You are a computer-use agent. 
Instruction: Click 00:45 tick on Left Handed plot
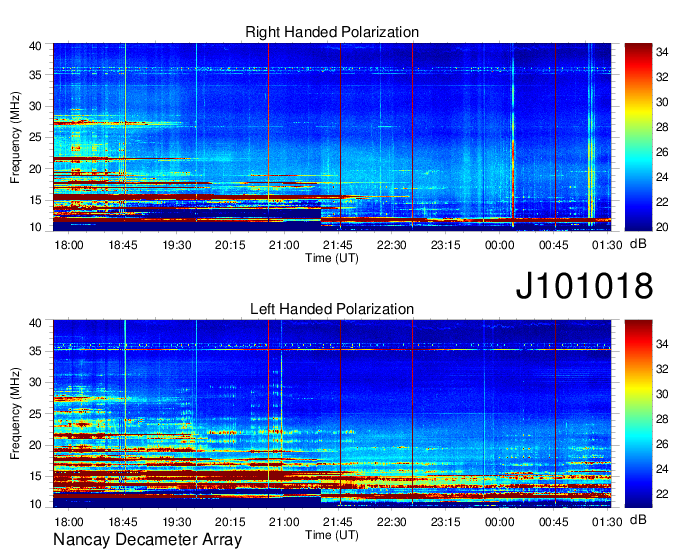[554, 522]
